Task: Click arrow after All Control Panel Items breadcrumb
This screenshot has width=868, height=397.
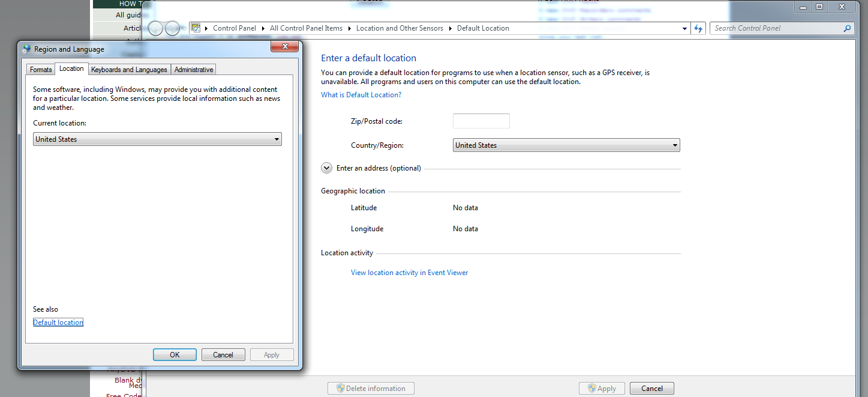Action: point(349,28)
